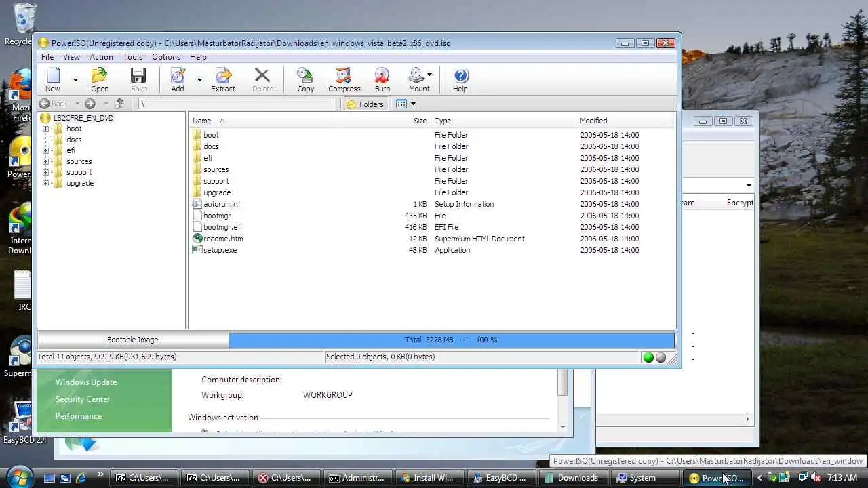Click the path address field

pyautogui.click(x=237, y=104)
